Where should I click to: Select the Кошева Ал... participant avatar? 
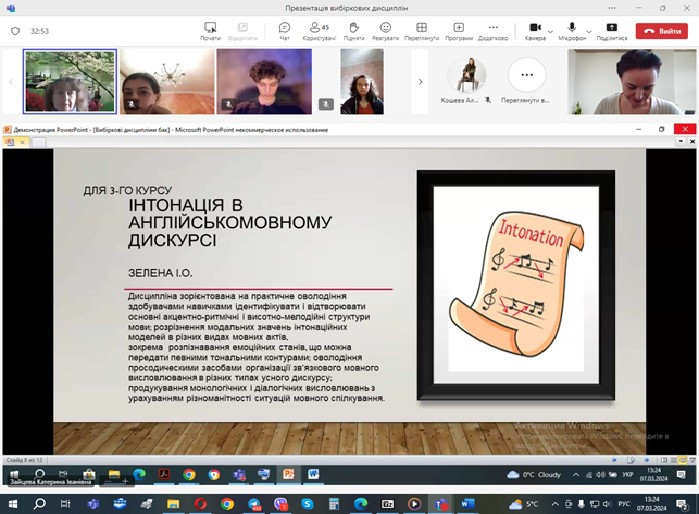tap(465, 75)
